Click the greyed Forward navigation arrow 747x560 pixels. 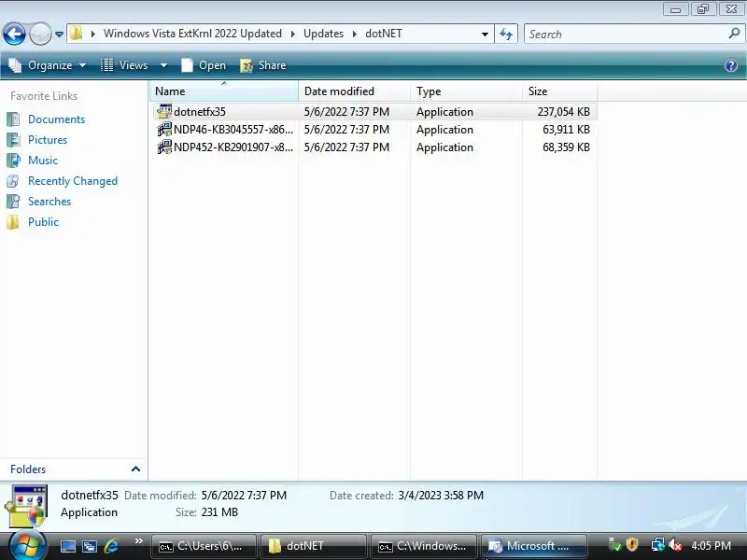(40, 35)
